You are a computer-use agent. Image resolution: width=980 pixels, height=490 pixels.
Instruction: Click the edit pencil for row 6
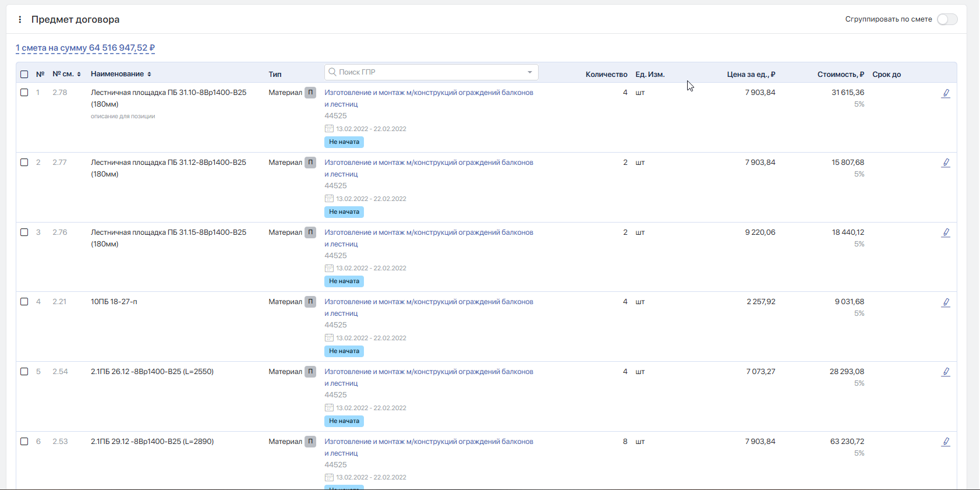(x=946, y=442)
